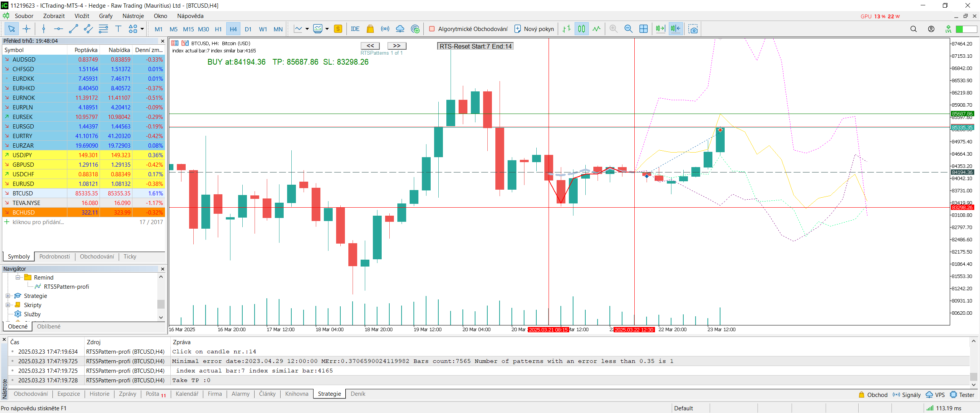Click the green take-profit price label 85687.86
Viewport: 980px width, 413px height.
[962, 114]
